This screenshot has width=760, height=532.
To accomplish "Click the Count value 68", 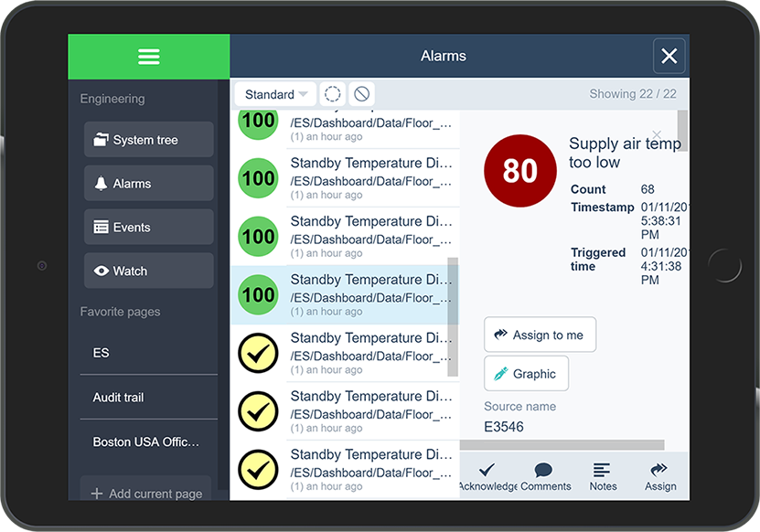I will (x=648, y=189).
